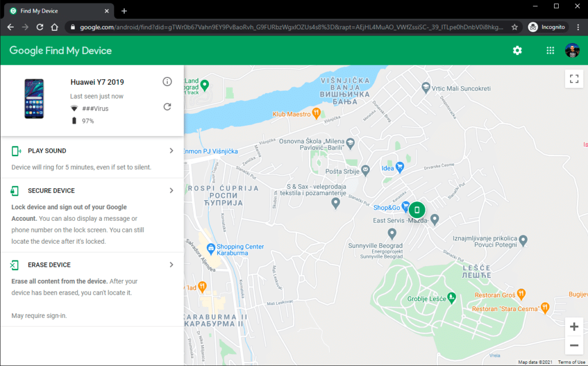Screen dimensions: 588x366
Task: Open a new browser tab
Action: click(124, 11)
